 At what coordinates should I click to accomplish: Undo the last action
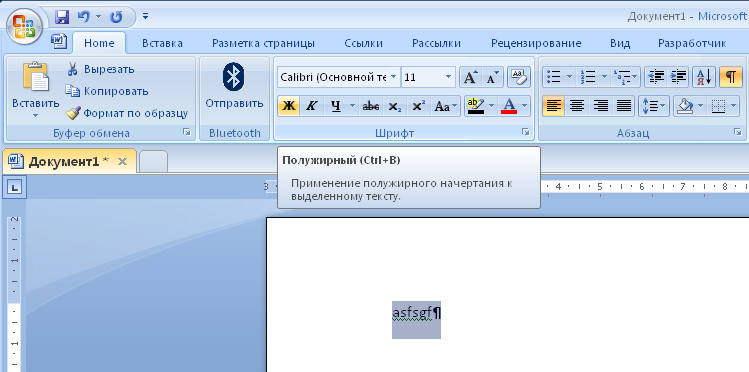(83, 17)
